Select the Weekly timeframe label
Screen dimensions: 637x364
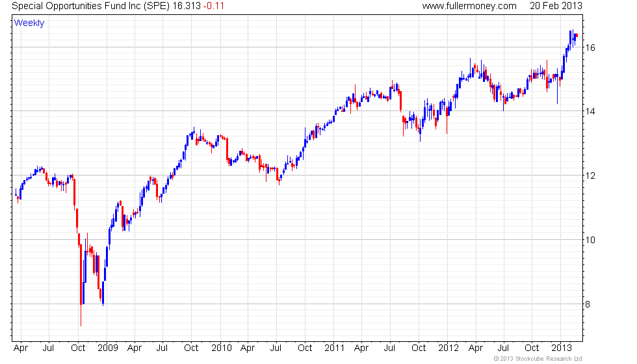(x=29, y=23)
